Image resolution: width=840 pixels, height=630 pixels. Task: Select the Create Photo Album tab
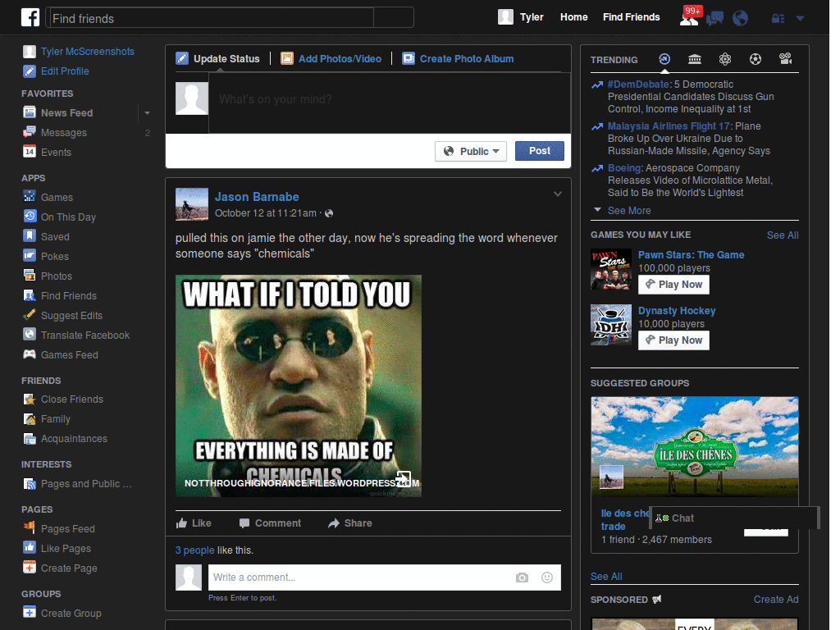pos(458,59)
